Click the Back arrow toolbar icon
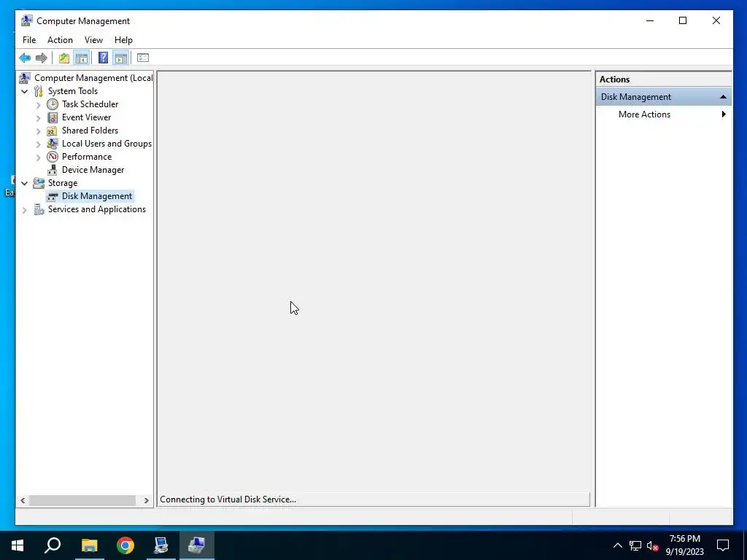Image resolution: width=747 pixels, height=560 pixels. [25, 58]
